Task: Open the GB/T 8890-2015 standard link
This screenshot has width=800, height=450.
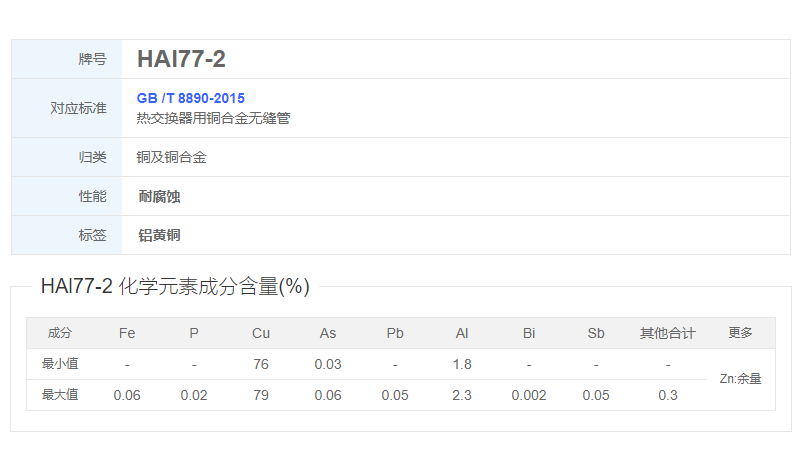Action: pos(190,98)
